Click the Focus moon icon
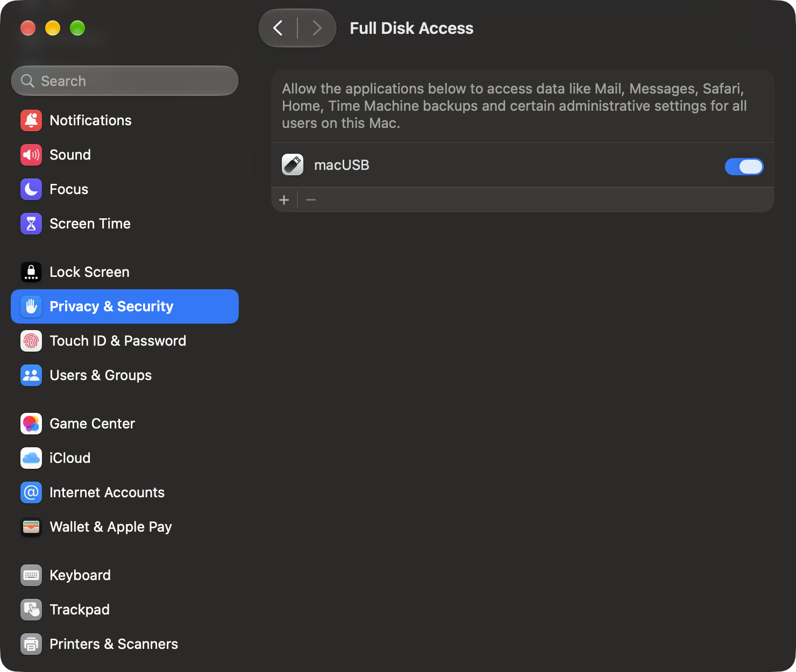796x672 pixels. [31, 189]
